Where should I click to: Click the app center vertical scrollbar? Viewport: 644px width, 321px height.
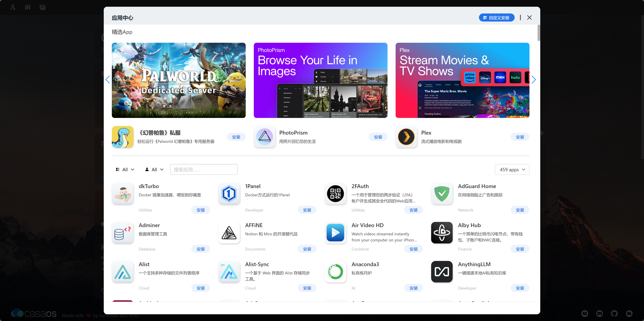pyautogui.click(x=539, y=33)
